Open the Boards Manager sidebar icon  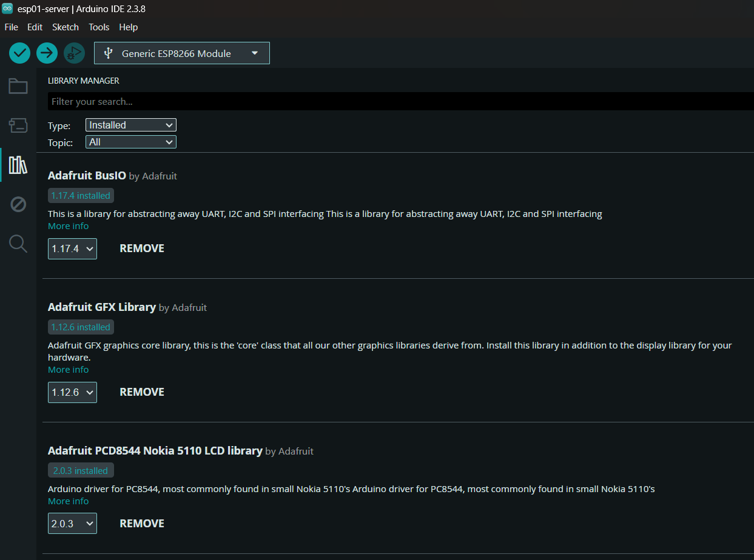pos(18,125)
